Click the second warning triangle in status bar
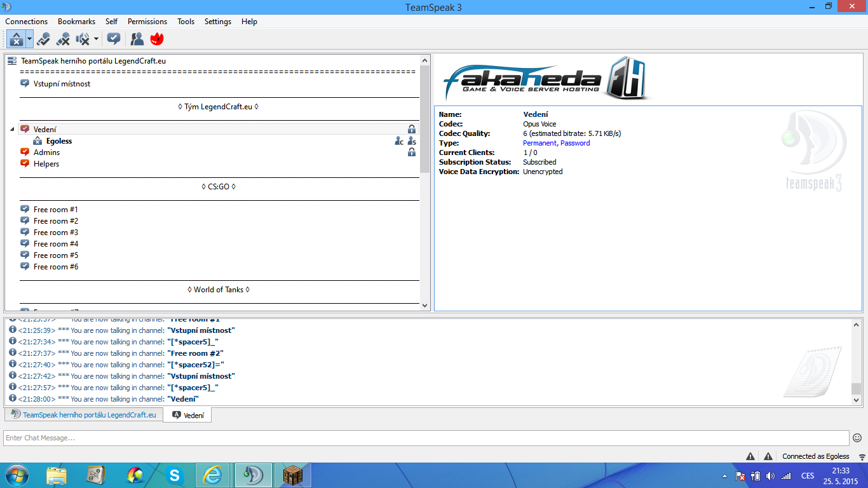 click(768, 456)
